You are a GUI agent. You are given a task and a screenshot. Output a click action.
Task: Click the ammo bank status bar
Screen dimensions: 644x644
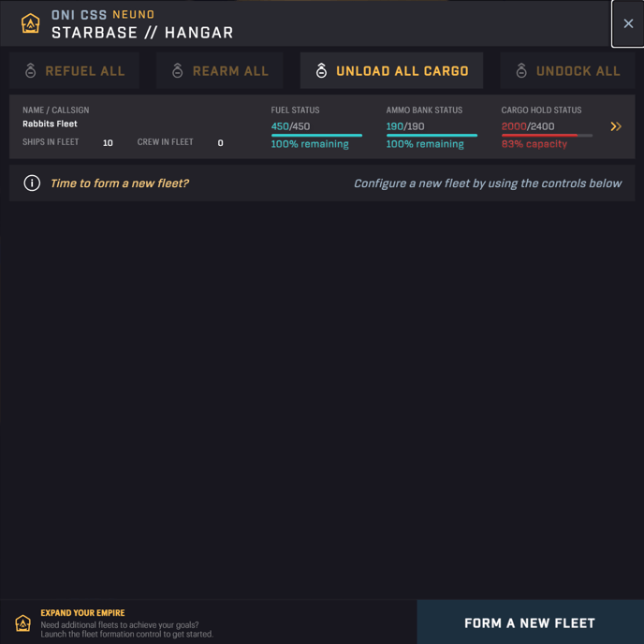click(x=432, y=135)
